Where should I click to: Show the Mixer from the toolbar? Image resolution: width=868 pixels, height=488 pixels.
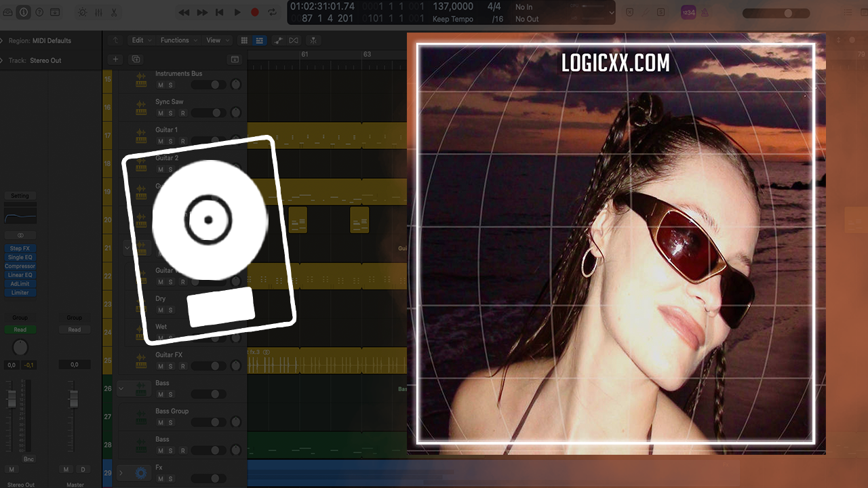point(98,12)
